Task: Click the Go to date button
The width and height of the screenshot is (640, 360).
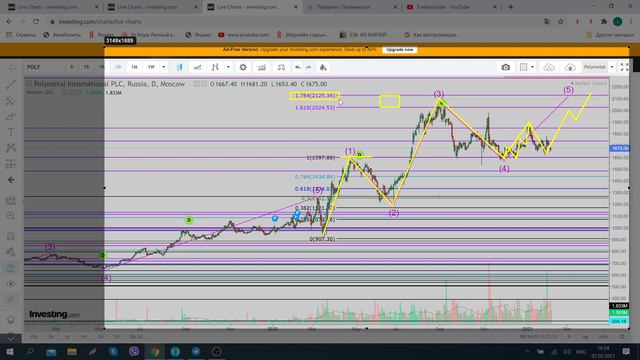Action: (136, 337)
